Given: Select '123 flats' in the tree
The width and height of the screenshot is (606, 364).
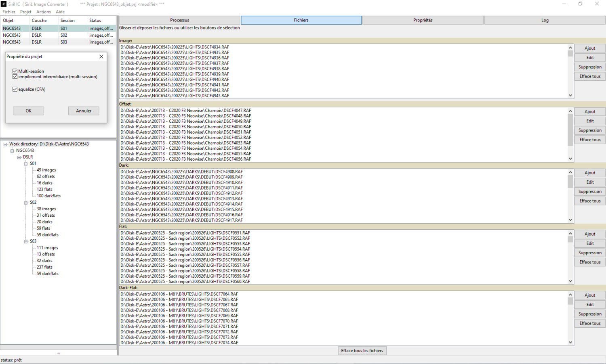Looking at the screenshot, I should [44, 189].
